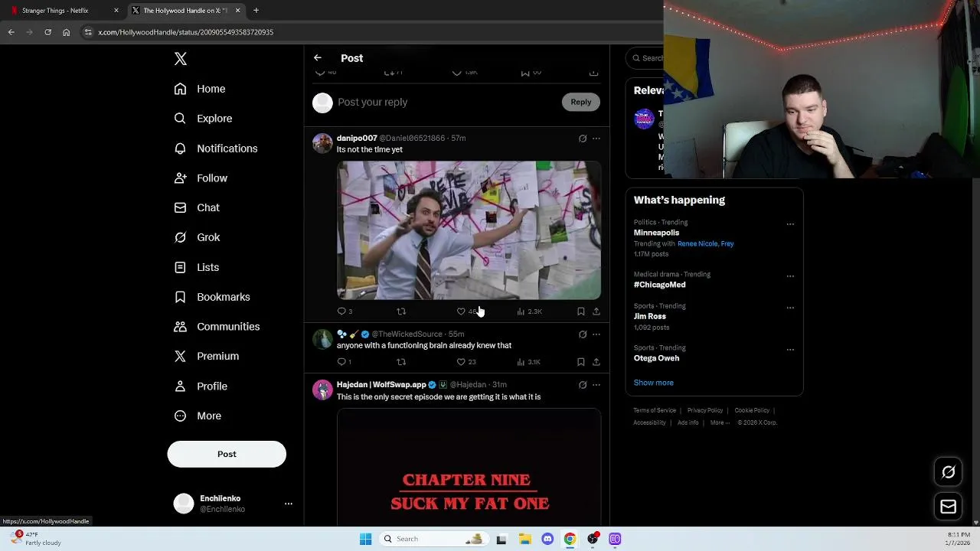Image resolution: width=980 pixels, height=551 pixels.
Task: Open Jim Ross trending topic
Action: (x=649, y=316)
